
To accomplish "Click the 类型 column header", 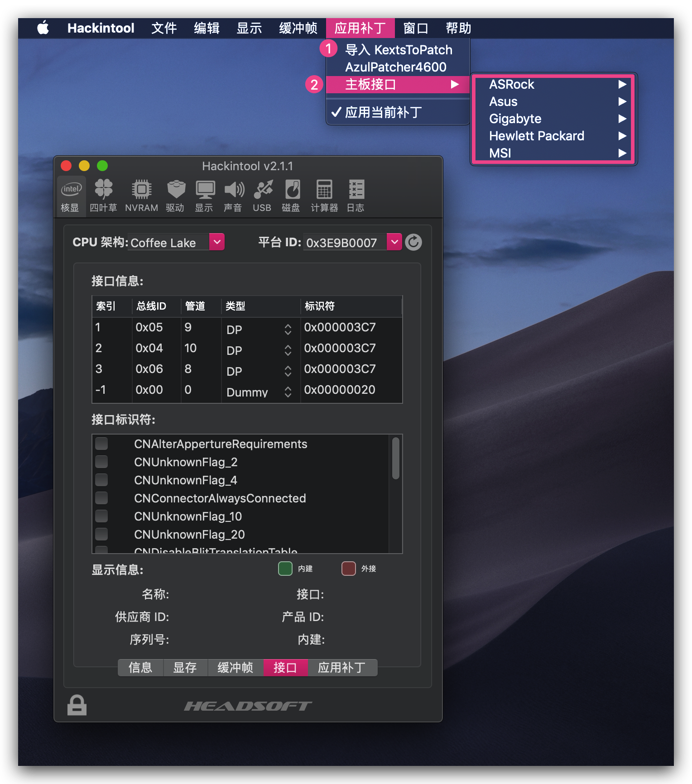I will (261, 306).
